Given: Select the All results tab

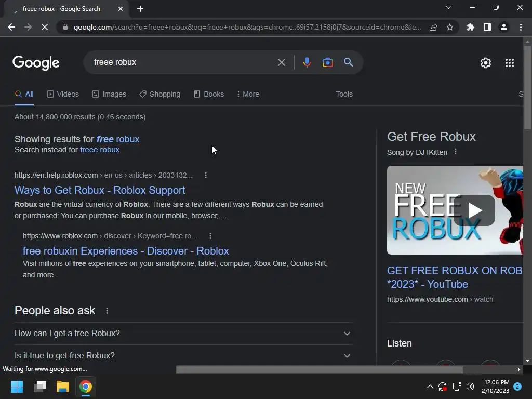Looking at the screenshot, I should coord(24,95).
